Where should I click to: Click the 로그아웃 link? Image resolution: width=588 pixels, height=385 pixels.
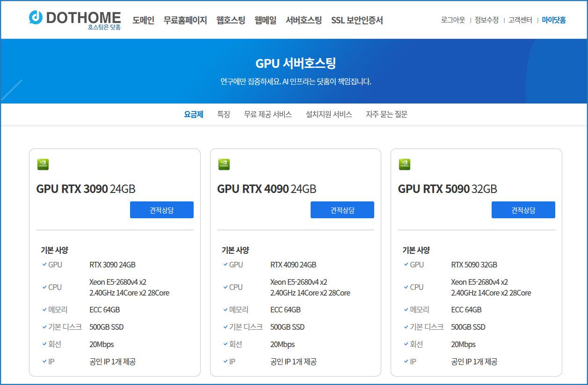(453, 20)
